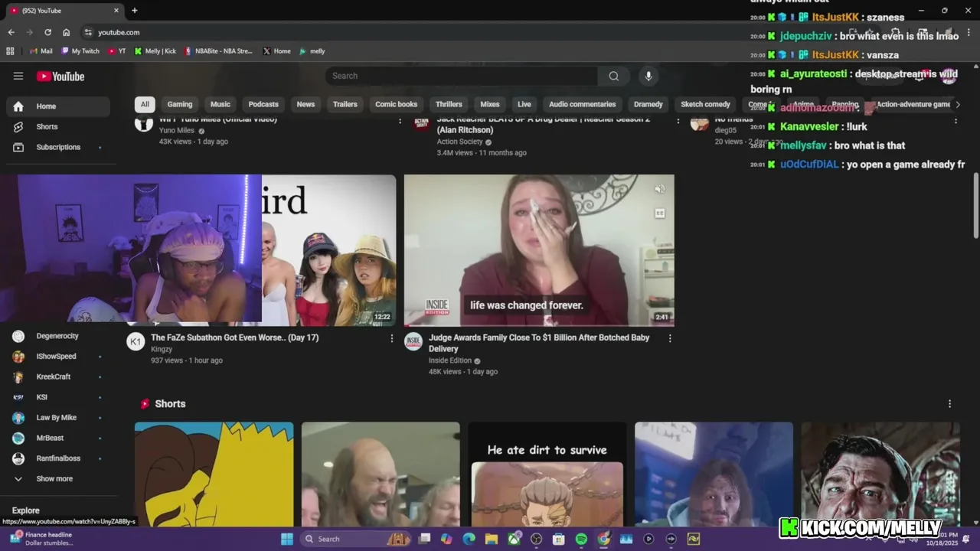
Task: Open the Chrome apps grid icon
Action: (x=10, y=51)
